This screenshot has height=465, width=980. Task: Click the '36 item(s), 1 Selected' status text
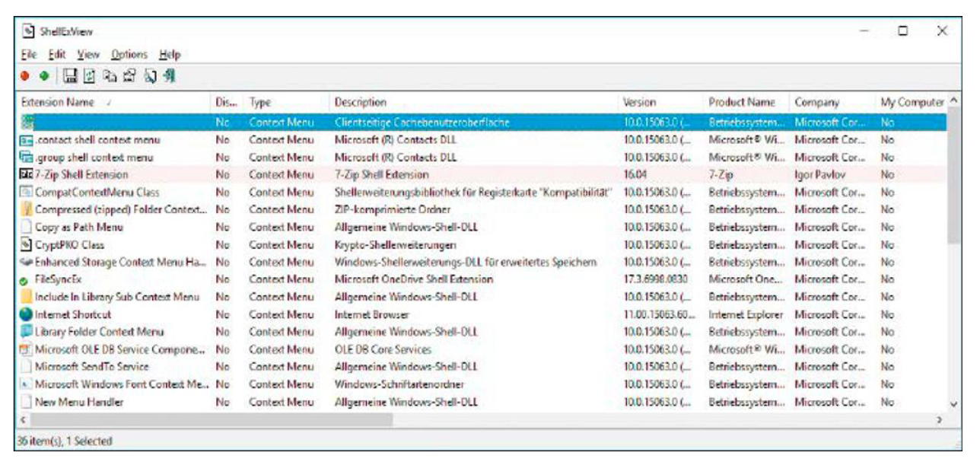click(x=65, y=441)
